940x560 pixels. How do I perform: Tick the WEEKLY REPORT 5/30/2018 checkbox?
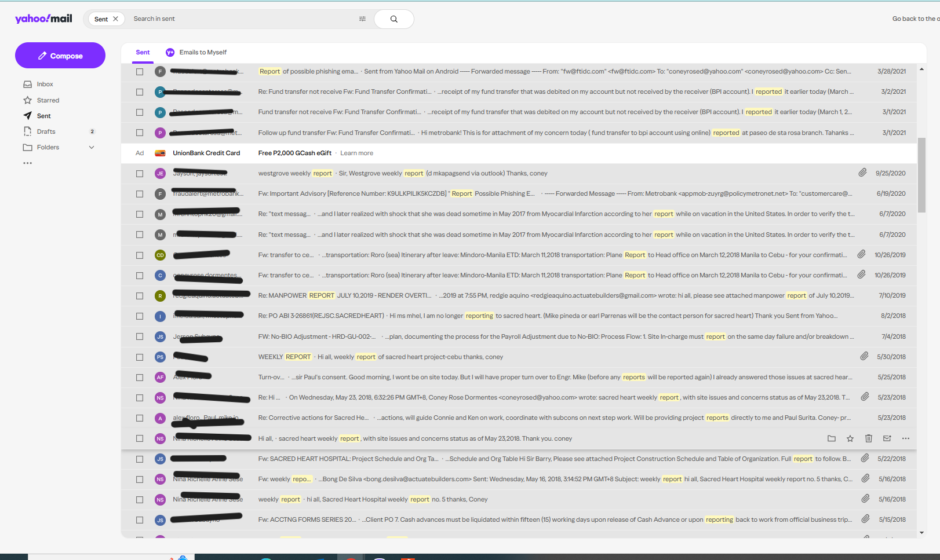[140, 357]
